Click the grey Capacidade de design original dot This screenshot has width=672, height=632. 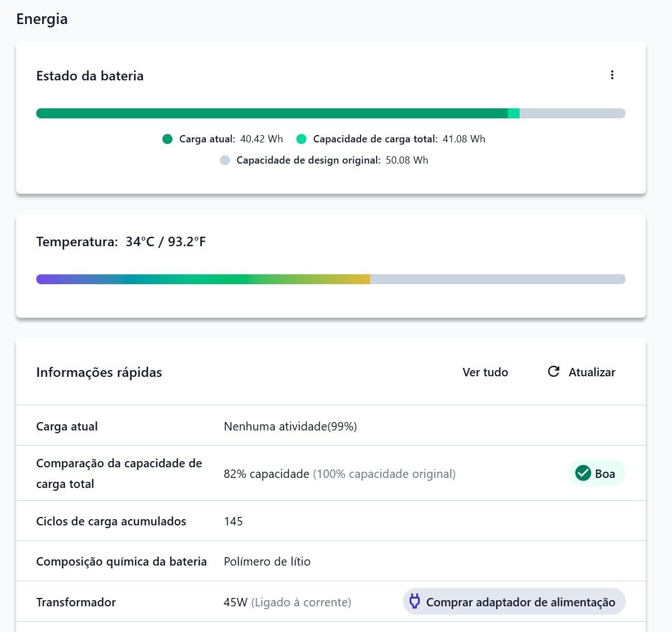click(225, 160)
